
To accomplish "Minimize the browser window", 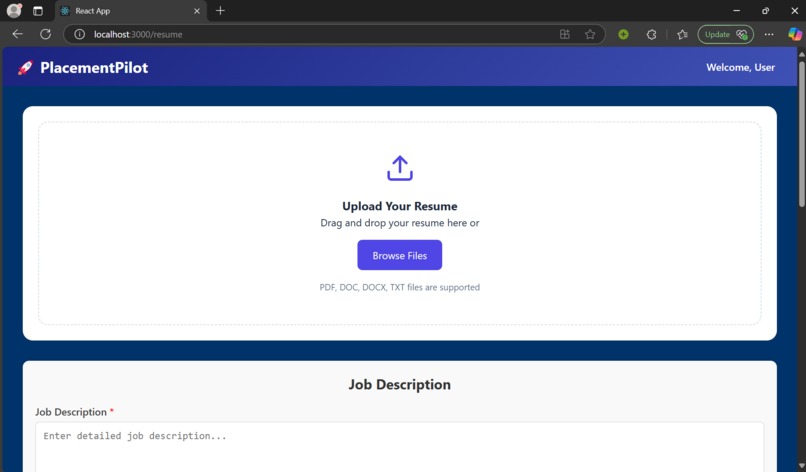I will tap(737, 10).
